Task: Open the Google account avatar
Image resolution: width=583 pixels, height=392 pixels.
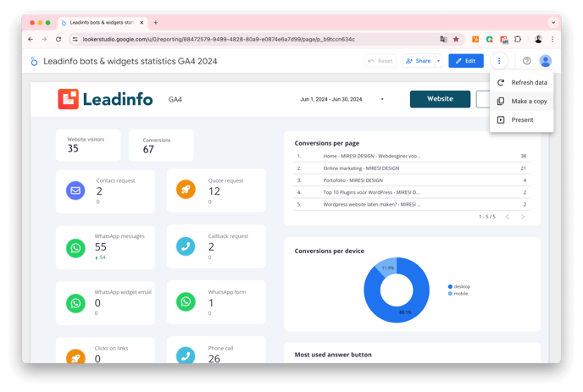Action: click(x=546, y=61)
